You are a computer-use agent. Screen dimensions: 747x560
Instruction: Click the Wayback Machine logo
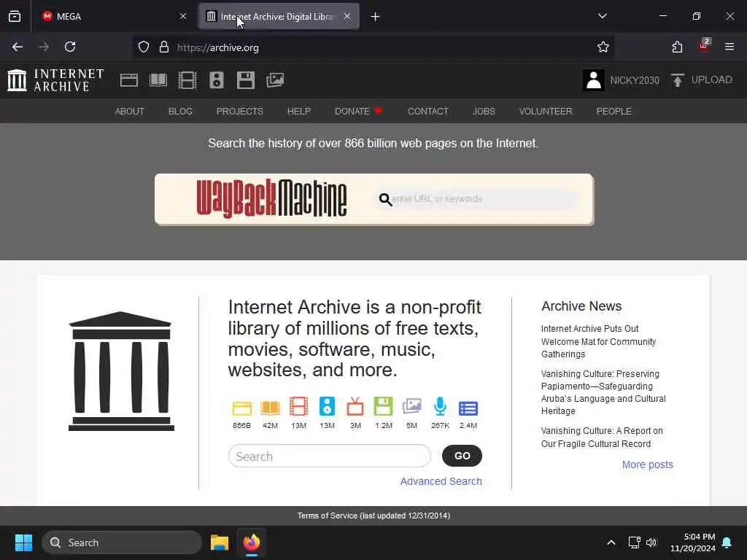click(x=271, y=198)
